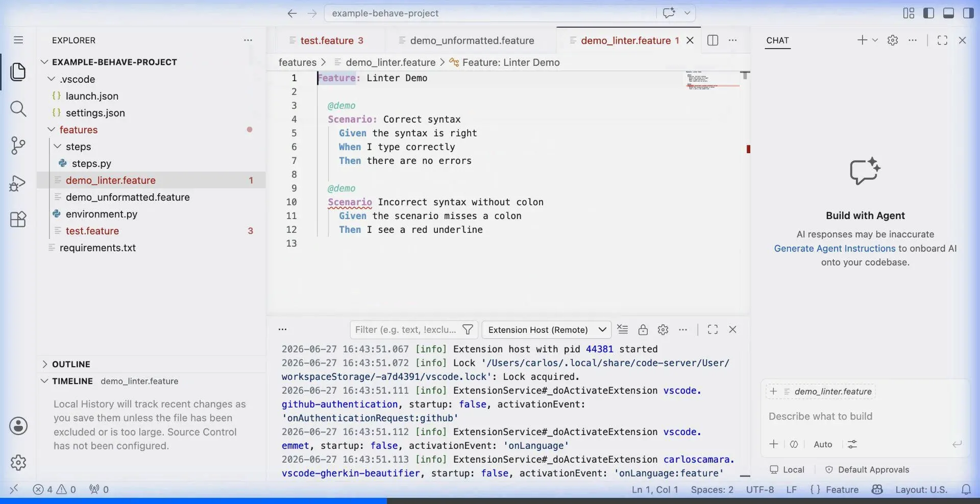Maximize the chat panel
Image resolution: width=980 pixels, height=504 pixels.
[943, 40]
